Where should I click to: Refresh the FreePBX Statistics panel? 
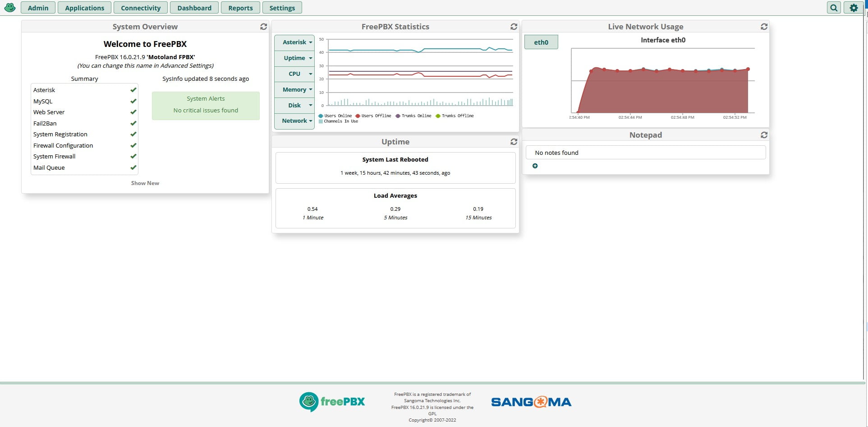(514, 27)
